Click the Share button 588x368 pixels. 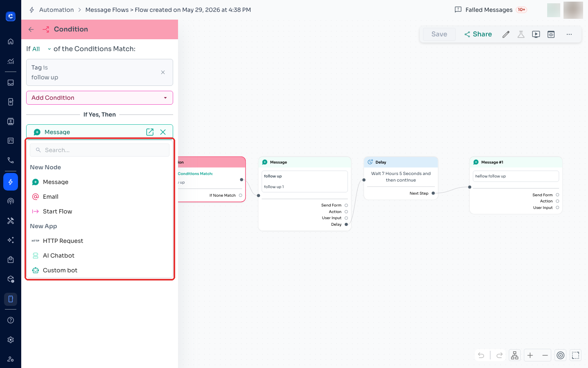point(478,34)
